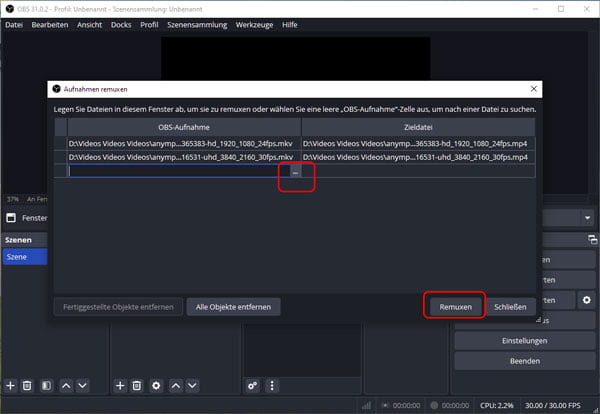Open scene filters icon in Szenen dock

pos(46,386)
